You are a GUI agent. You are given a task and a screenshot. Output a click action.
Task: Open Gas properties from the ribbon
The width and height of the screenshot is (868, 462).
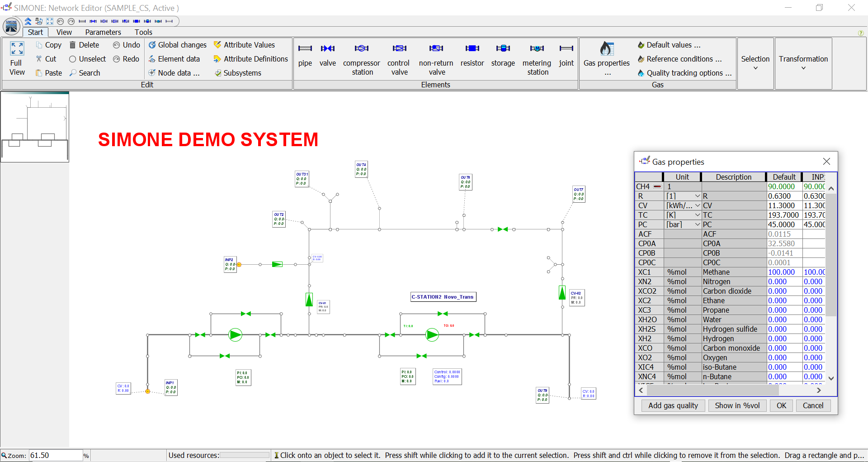(607, 59)
